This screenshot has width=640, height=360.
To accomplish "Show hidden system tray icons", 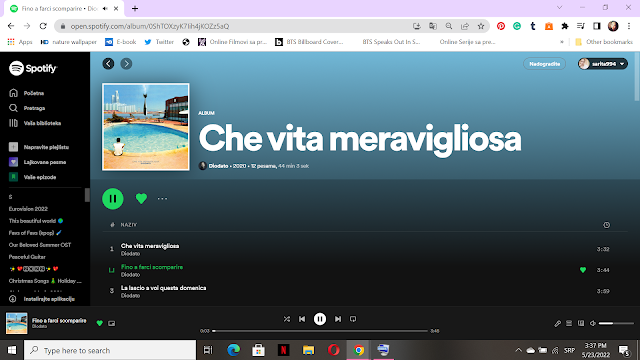I will (518, 350).
